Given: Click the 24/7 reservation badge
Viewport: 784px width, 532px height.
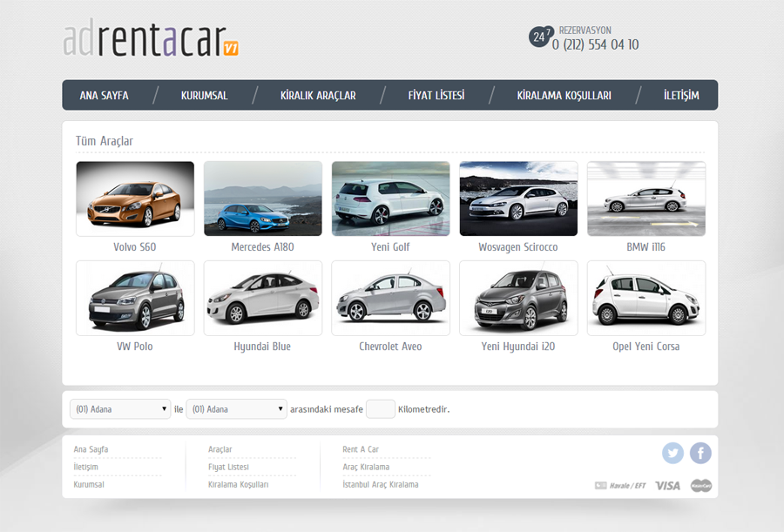Looking at the screenshot, I should pyautogui.click(x=541, y=37).
